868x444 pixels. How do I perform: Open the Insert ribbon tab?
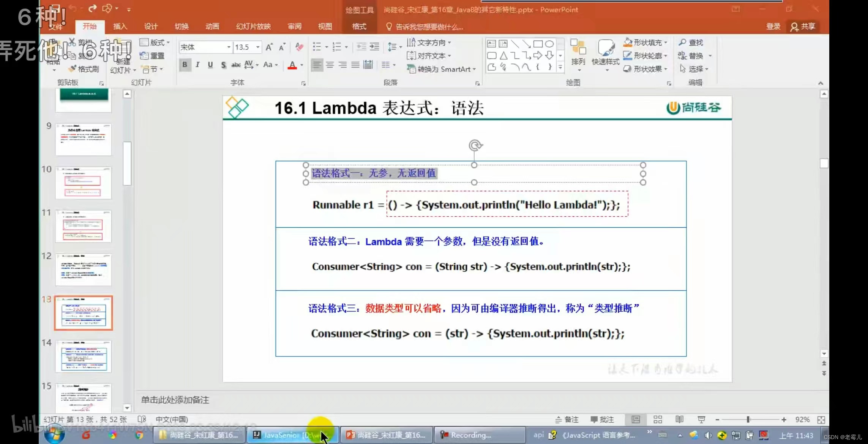coord(120,26)
